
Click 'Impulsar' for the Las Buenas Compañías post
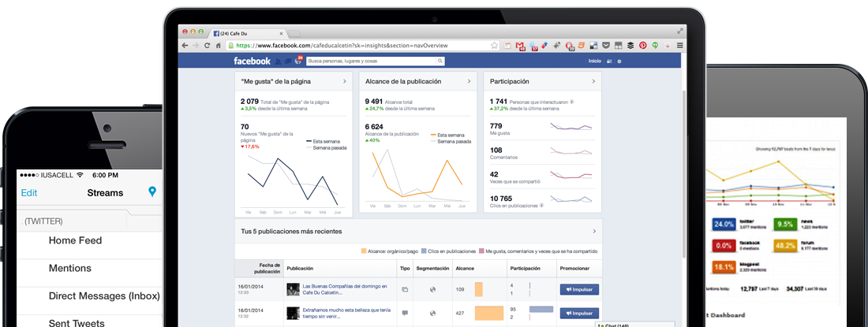580,289
